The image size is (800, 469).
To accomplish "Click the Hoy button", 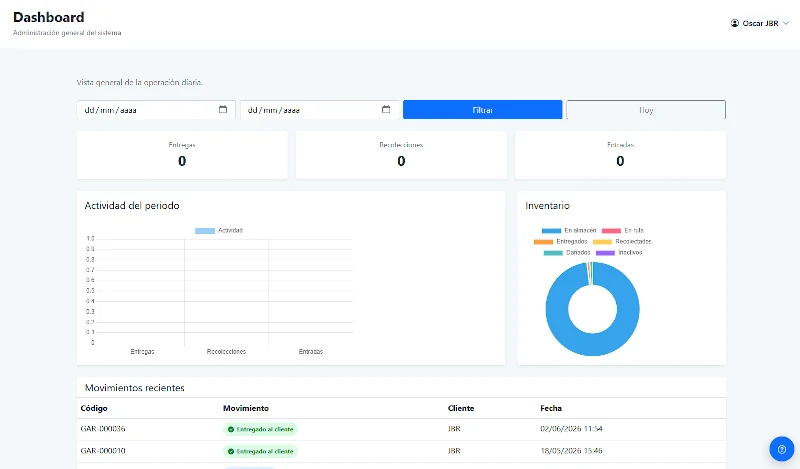I will (646, 110).
